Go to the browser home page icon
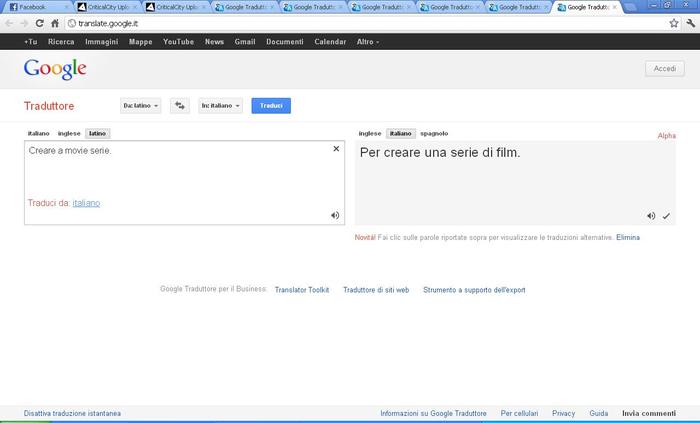The image size is (700, 423). click(x=55, y=23)
